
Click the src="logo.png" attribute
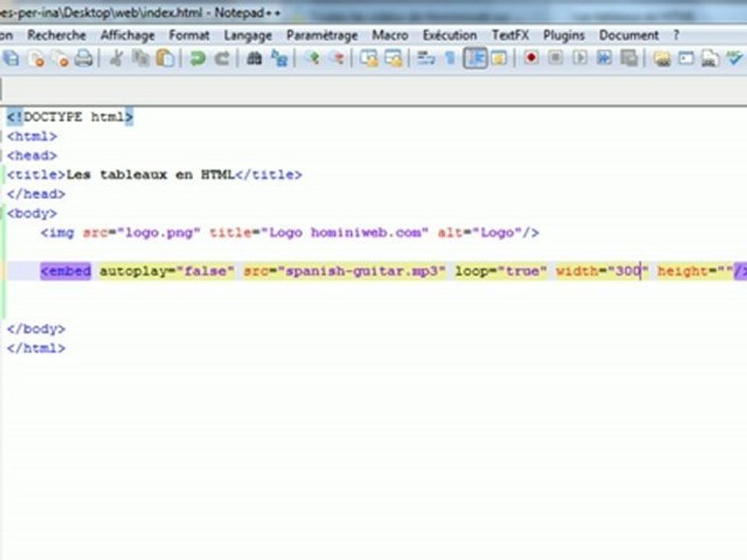[x=142, y=233]
